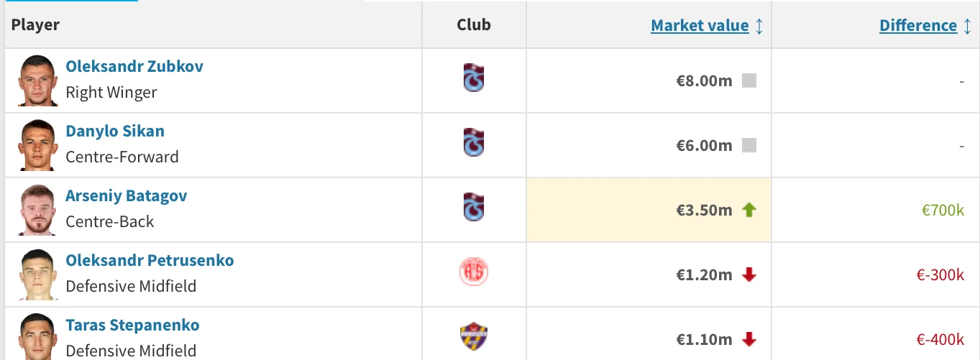Image resolution: width=980 pixels, height=360 pixels.
Task: Click Antalyaspor crest in Petrusenko's row
Action: [473, 273]
